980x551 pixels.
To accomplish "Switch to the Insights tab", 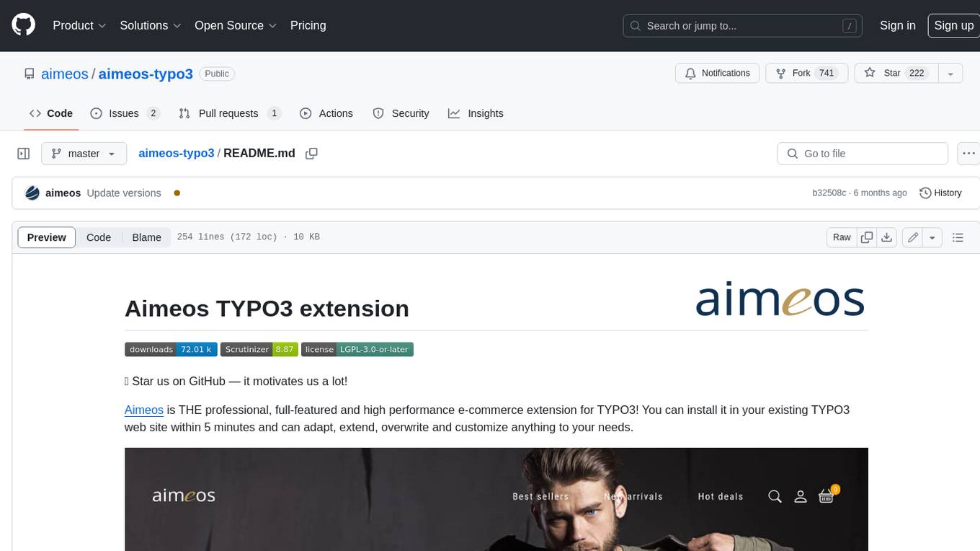I will tap(476, 113).
